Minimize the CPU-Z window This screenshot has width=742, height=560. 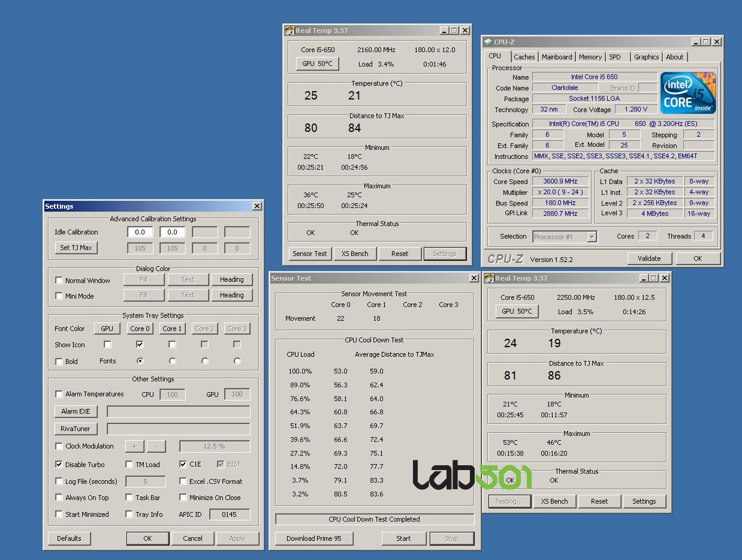695,42
